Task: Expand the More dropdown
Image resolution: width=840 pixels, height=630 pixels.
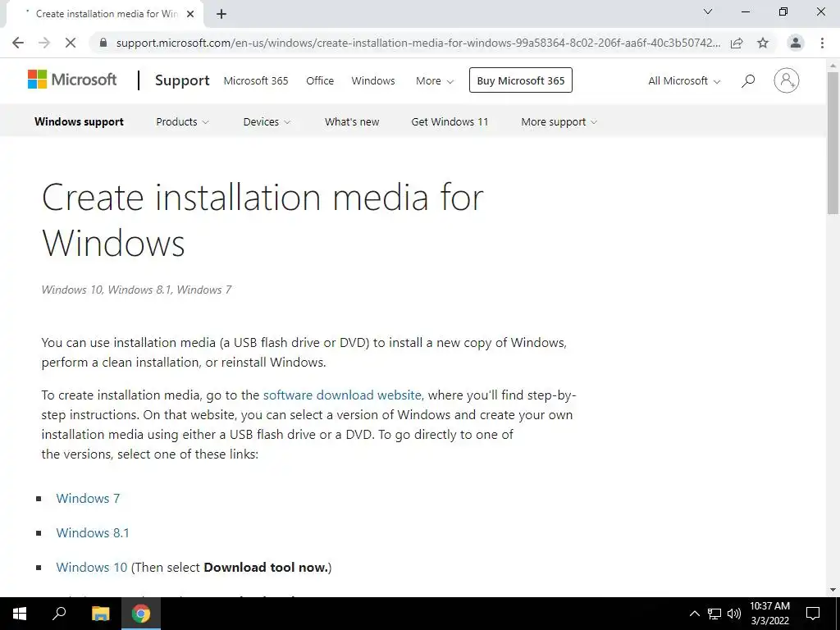Action: (435, 81)
